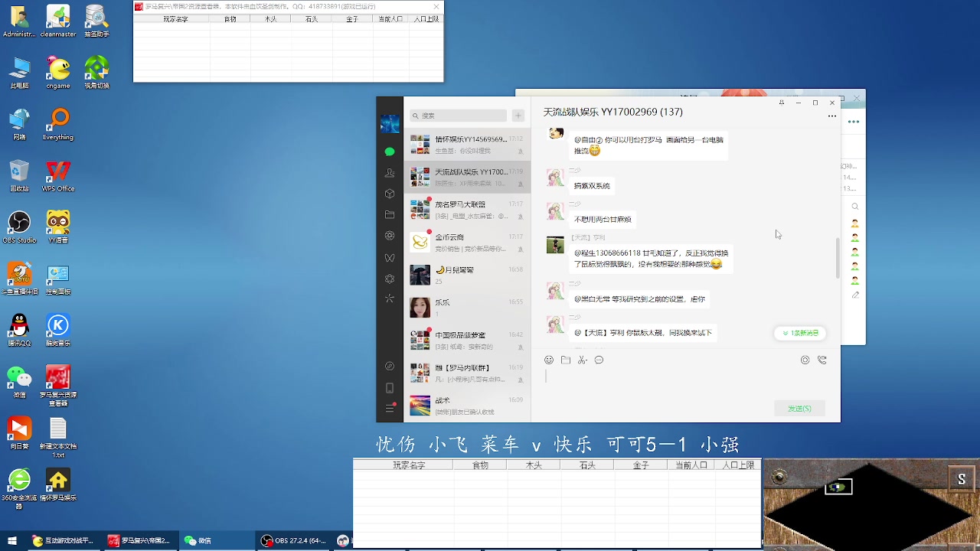Open 月兒彎彎 conversation
The height and width of the screenshot is (551, 980).
click(467, 275)
